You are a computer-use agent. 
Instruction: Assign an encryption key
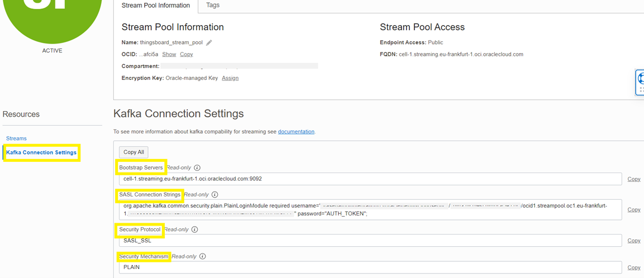tap(230, 78)
